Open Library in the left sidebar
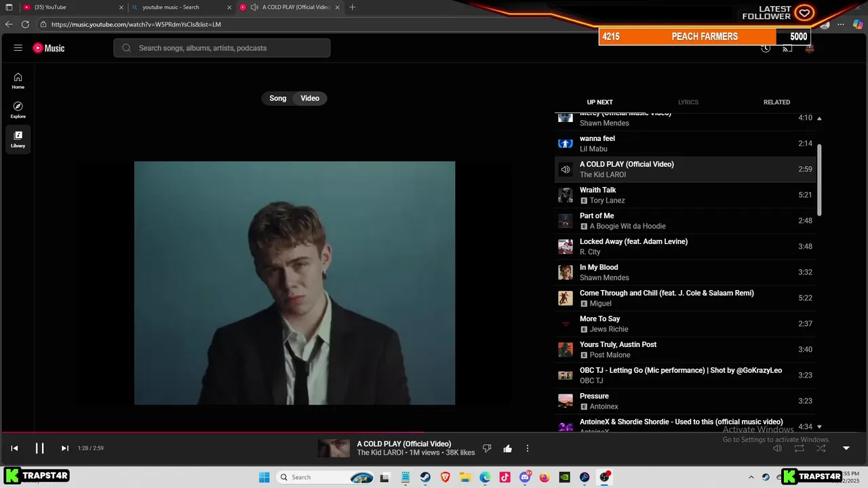Viewport: 868px width, 488px height. [x=18, y=140]
